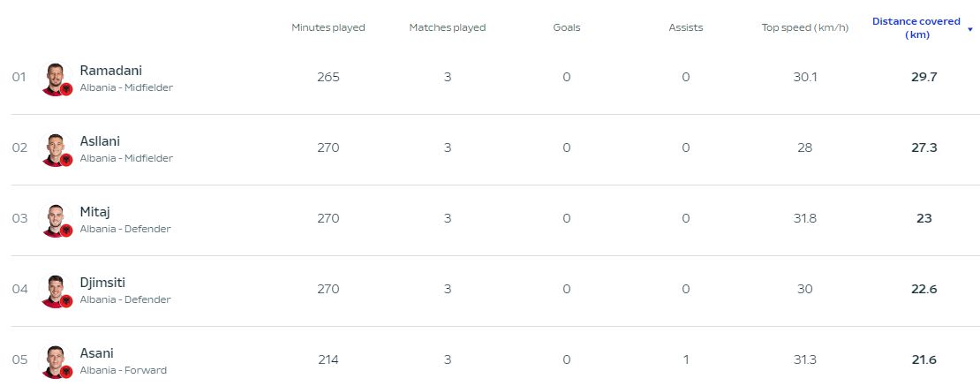Click Asllani's player photo
Viewport: 980px width, 386px height.
pyautogui.click(x=56, y=149)
